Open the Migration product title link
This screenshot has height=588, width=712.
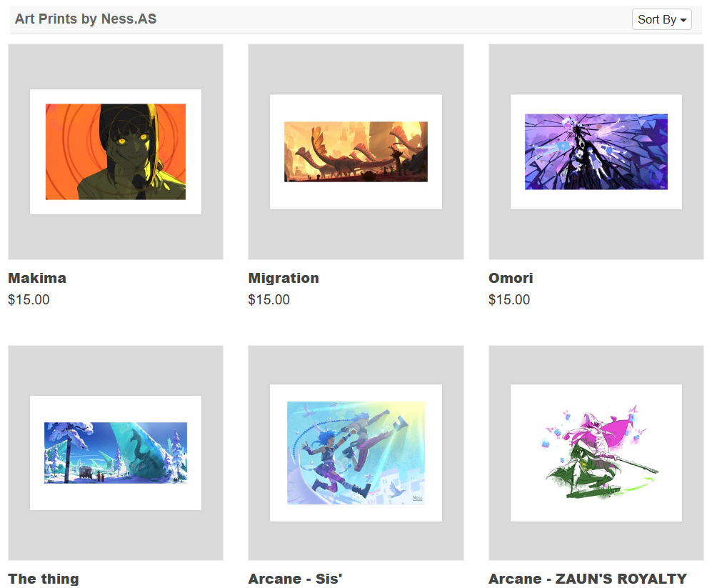(x=284, y=278)
